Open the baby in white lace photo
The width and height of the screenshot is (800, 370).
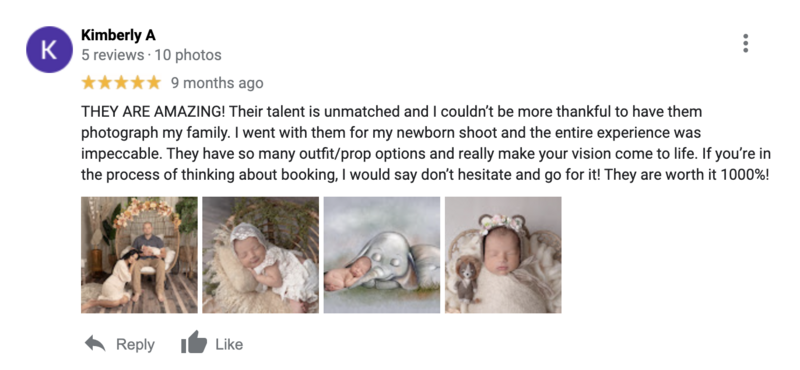point(261,255)
